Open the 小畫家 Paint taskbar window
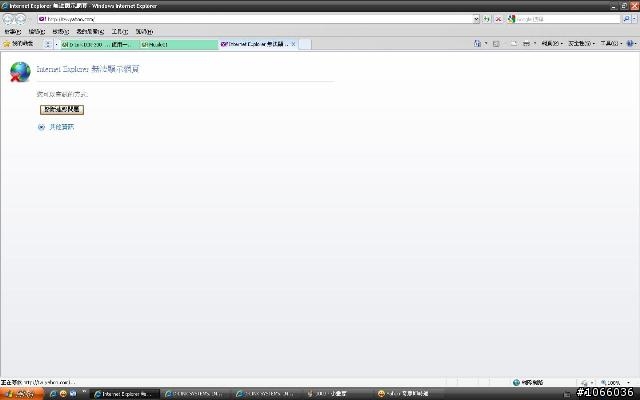 coord(339,394)
